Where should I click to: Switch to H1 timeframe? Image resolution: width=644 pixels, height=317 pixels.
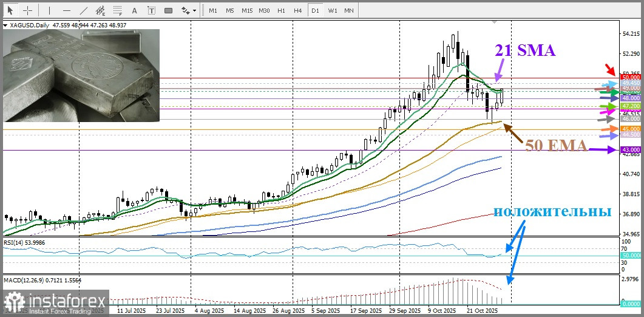pos(281,10)
